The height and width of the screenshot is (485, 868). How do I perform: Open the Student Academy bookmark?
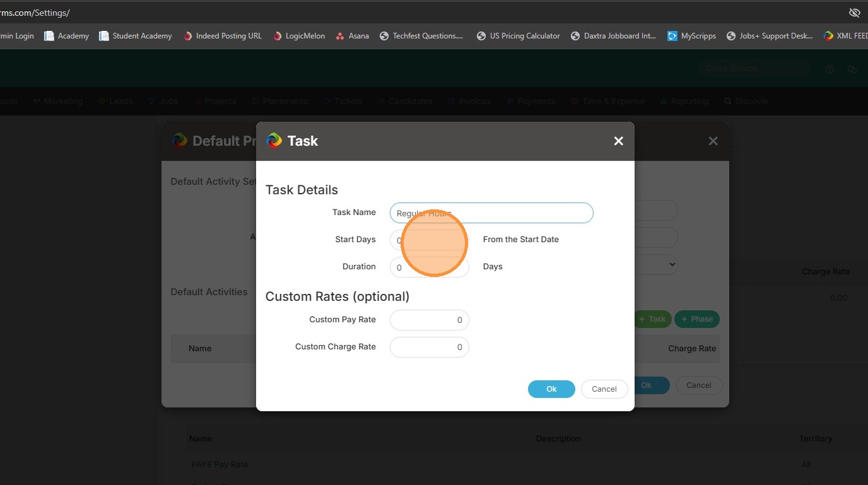click(x=136, y=36)
